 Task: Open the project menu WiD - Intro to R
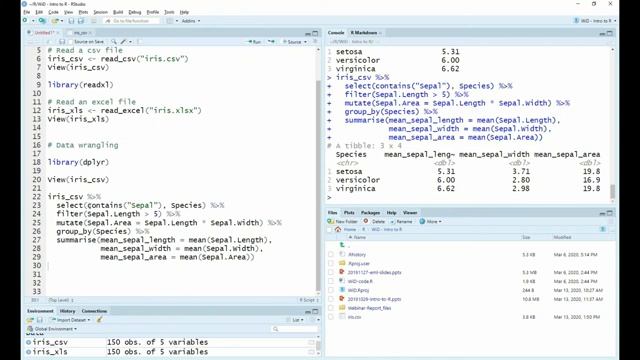pyautogui.click(x=595, y=21)
